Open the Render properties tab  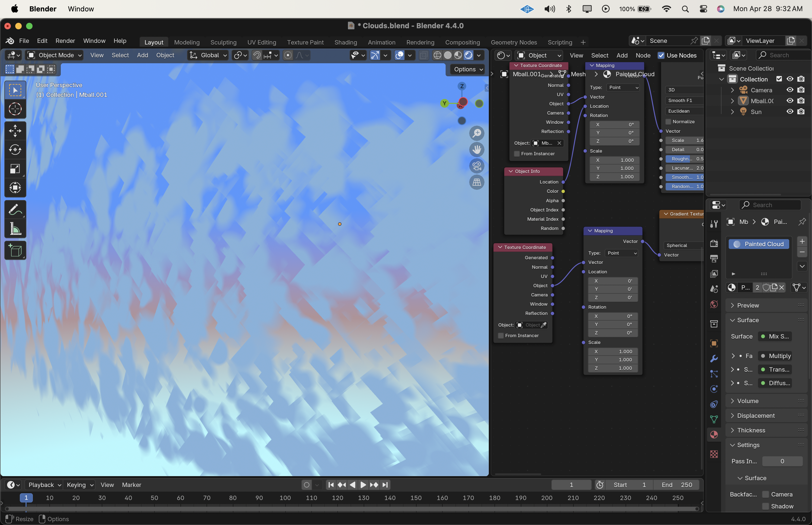(x=714, y=243)
